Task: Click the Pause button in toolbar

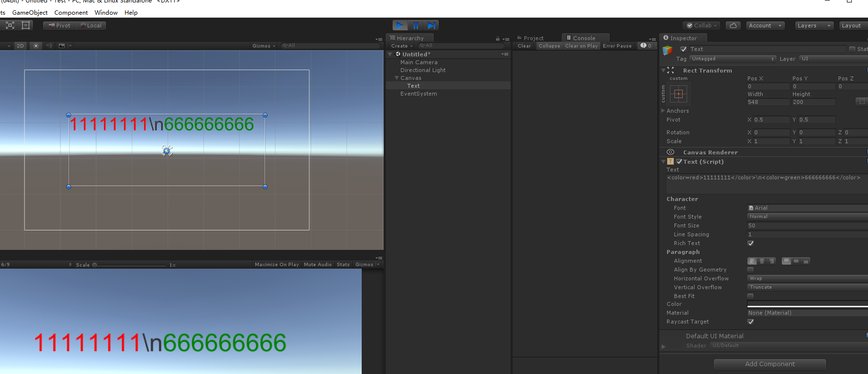Action: (416, 25)
